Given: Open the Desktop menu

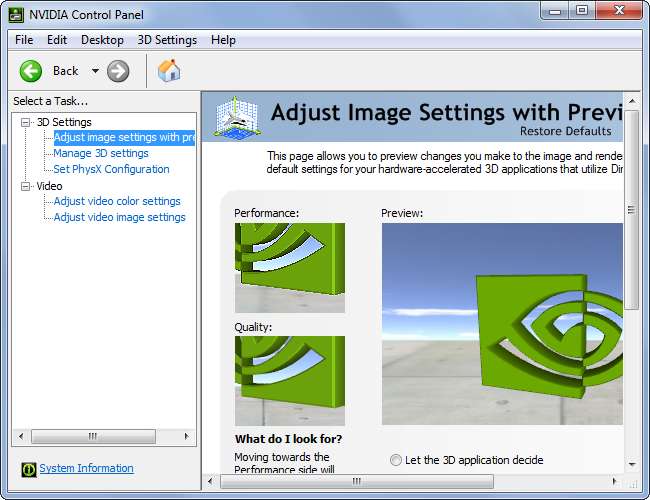Looking at the screenshot, I should point(102,40).
